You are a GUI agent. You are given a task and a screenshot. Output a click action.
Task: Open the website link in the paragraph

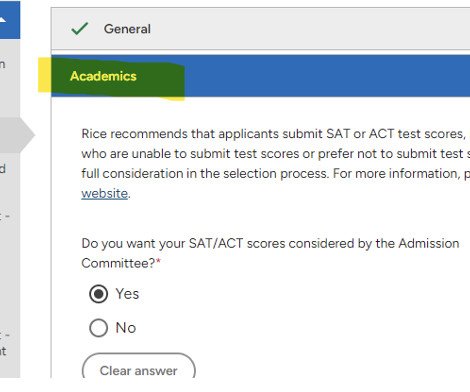(x=105, y=193)
